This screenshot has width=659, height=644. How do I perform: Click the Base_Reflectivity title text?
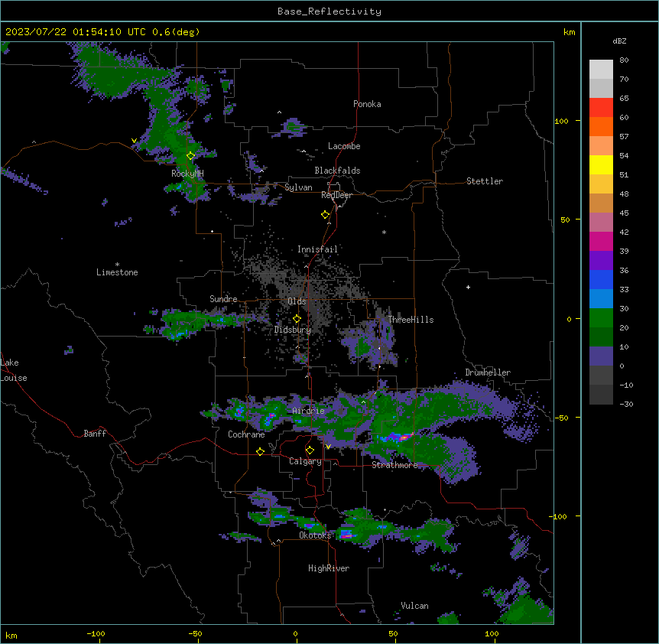[x=329, y=11]
